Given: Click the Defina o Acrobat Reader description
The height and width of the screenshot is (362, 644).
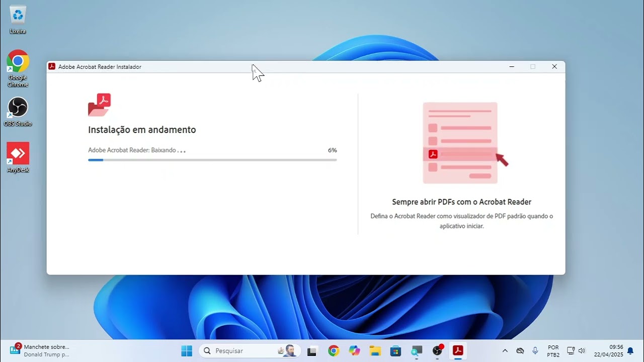Looking at the screenshot, I should click(461, 221).
